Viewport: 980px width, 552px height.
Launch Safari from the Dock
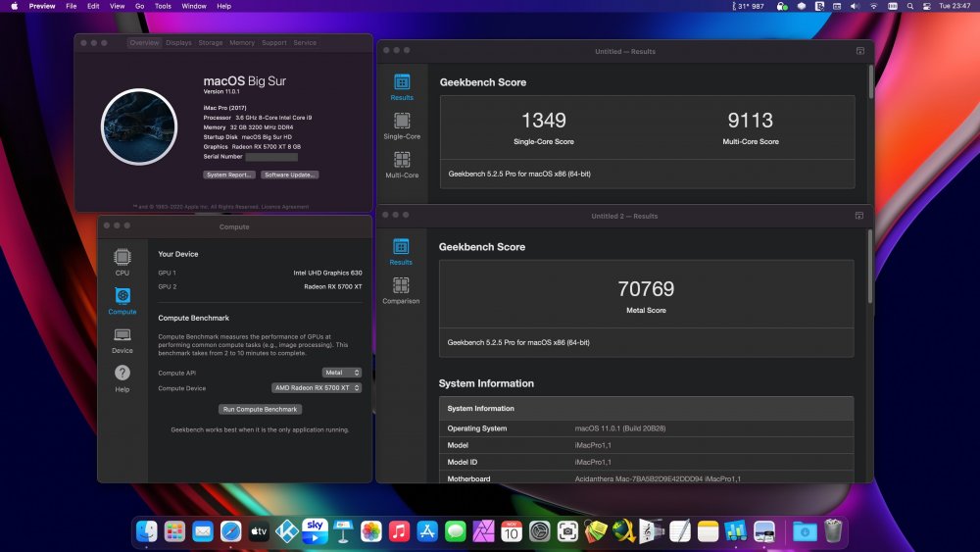230,531
